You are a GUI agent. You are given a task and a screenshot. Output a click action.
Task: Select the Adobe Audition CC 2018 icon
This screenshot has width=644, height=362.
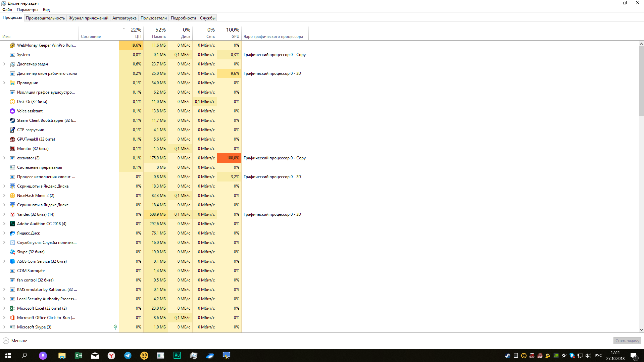(12, 224)
